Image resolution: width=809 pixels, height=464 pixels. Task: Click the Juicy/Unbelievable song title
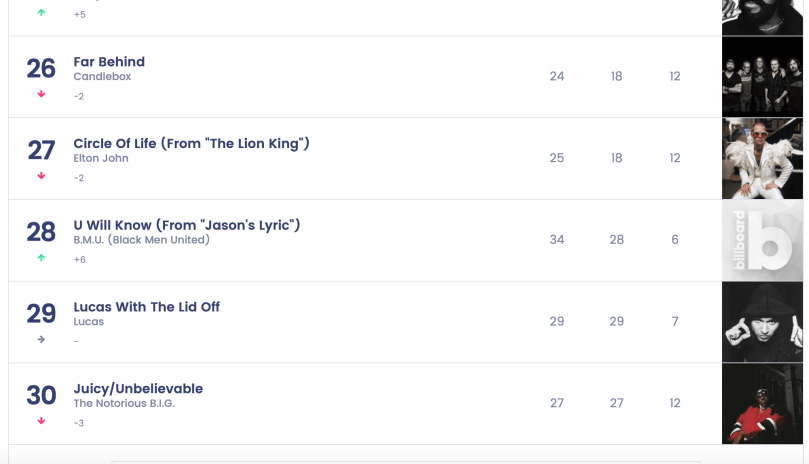138,388
